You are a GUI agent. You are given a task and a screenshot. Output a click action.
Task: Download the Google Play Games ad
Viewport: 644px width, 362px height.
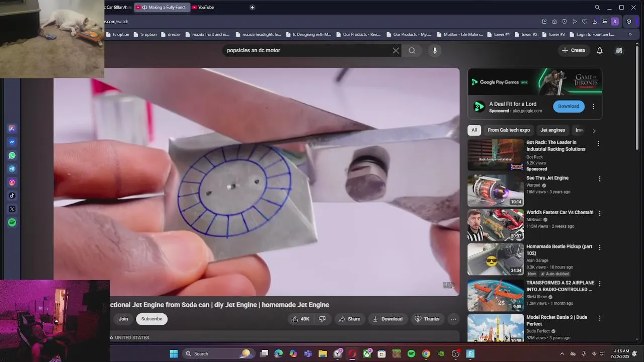pyautogui.click(x=569, y=106)
